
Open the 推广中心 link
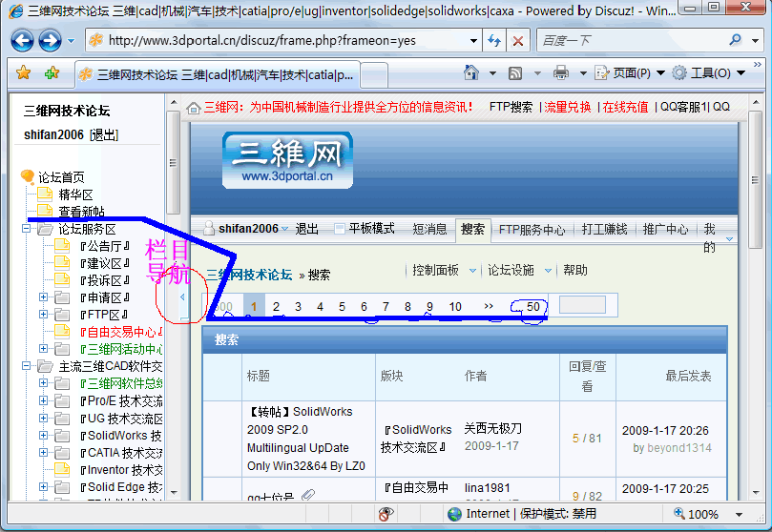665,229
